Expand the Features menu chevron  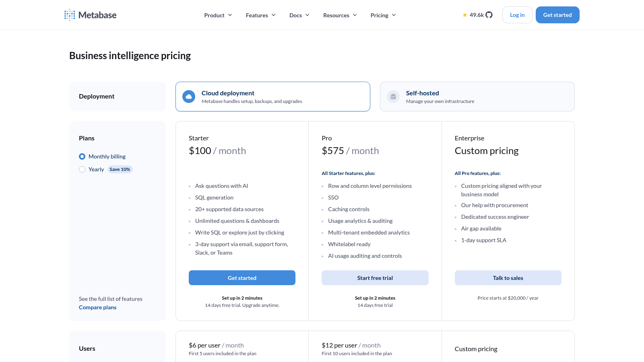tap(274, 15)
